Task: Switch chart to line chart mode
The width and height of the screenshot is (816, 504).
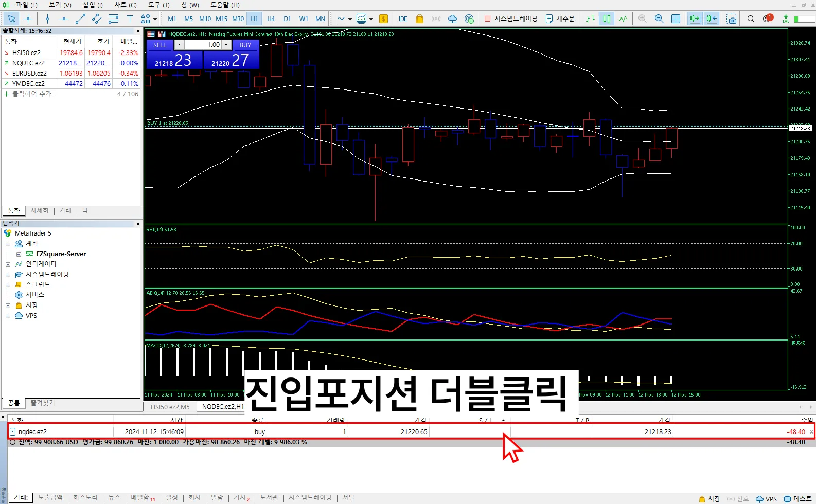Action: click(x=624, y=19)
